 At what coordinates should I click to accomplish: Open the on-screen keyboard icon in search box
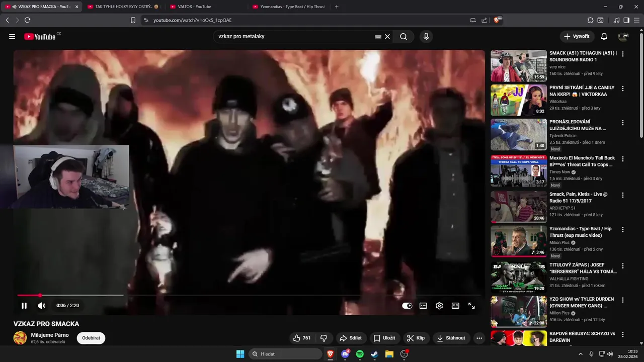(378, 37)
